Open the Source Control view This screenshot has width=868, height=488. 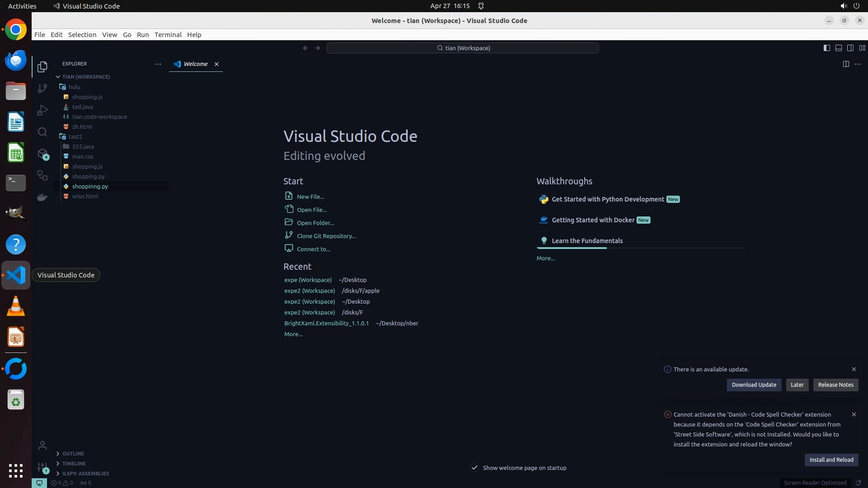[x=42, y=89]
